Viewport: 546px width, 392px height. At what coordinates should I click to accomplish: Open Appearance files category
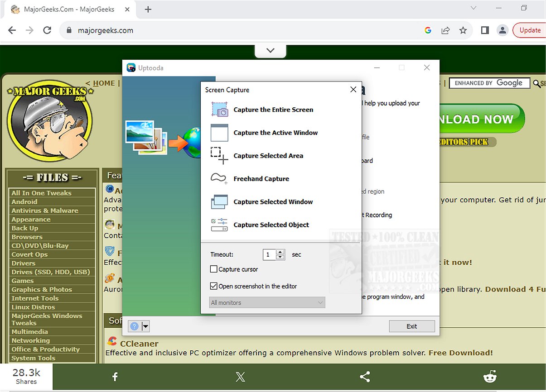[31, 220]
